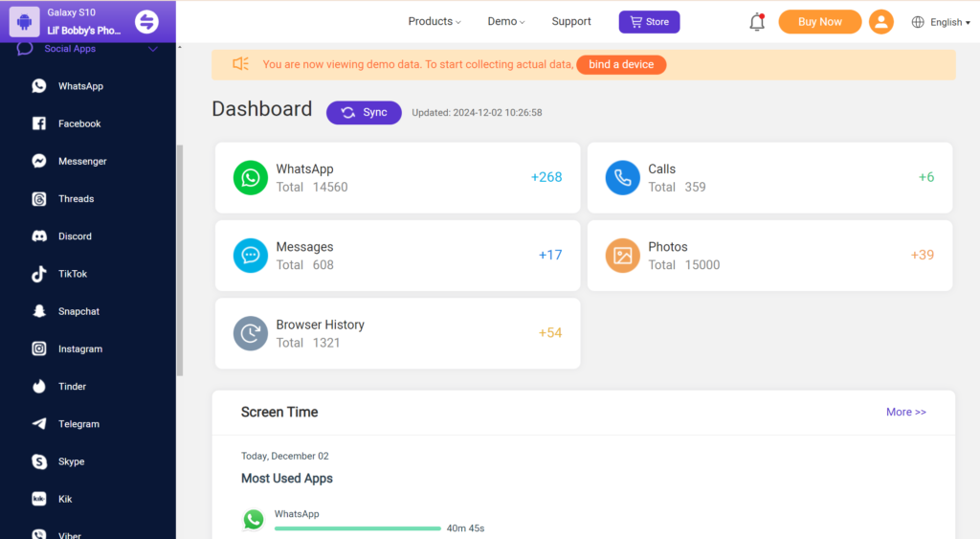This screenshot has height=539, width=980.
Task: Click the green WhatsApp dashboard icon
Action: [251, 177]
